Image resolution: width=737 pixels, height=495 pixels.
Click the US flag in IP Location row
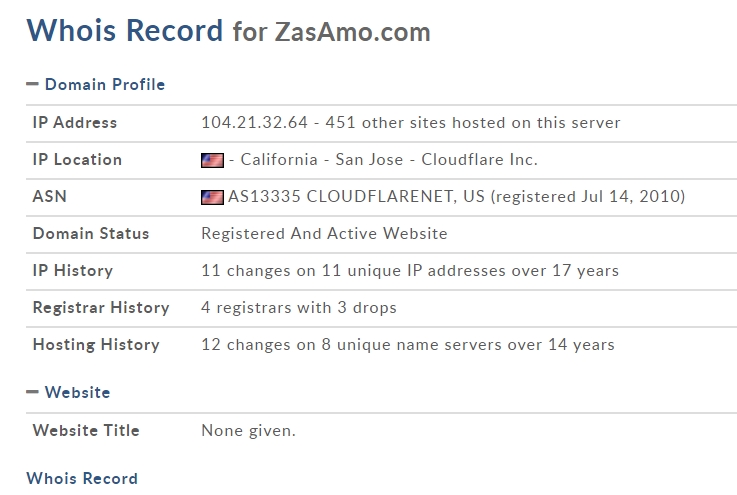tap(212, 160)
